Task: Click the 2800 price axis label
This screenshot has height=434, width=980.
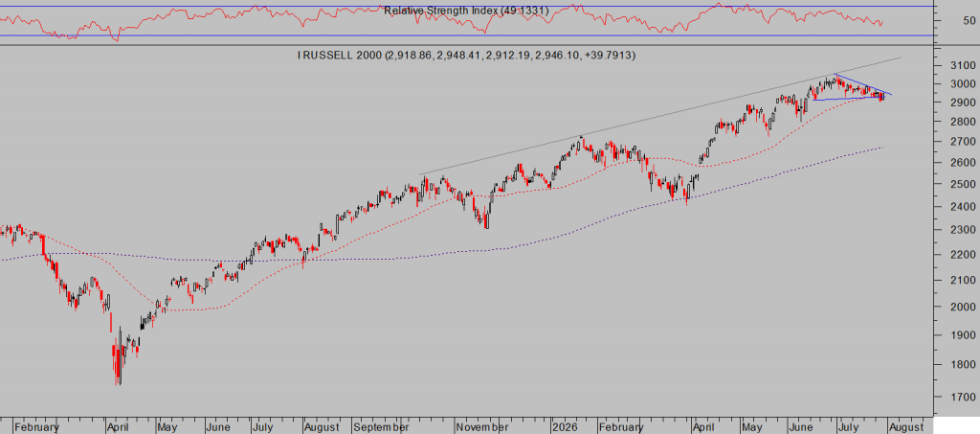Action: tap(963, 122)
